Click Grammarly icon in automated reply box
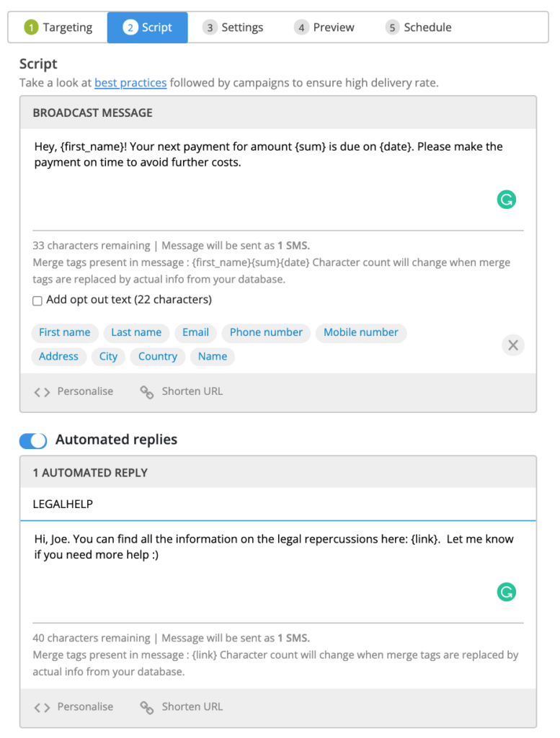560x738 pixels. pos(507,592)
